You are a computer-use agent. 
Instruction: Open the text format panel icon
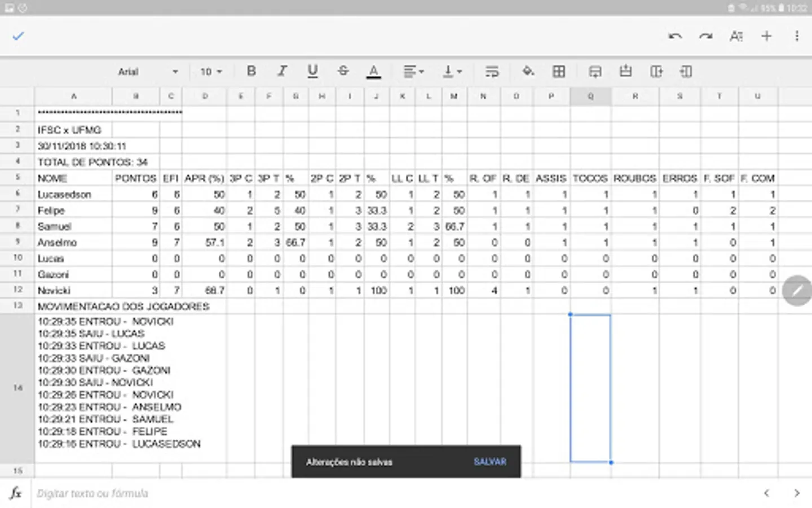point(736,36)
